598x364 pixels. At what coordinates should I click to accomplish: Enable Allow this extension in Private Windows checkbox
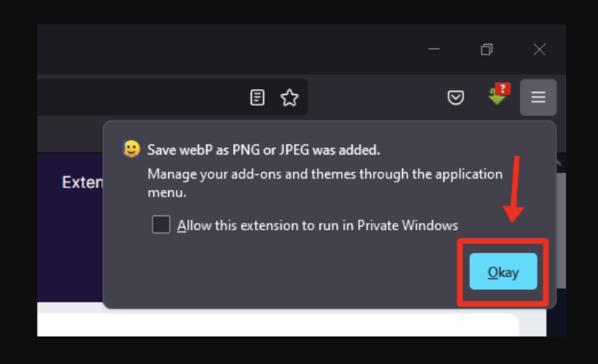point(161,224)
